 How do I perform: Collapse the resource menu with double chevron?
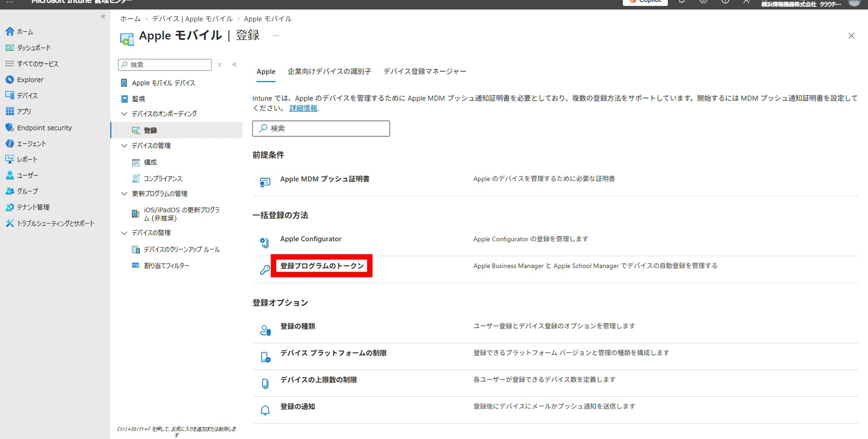point(235,65)
